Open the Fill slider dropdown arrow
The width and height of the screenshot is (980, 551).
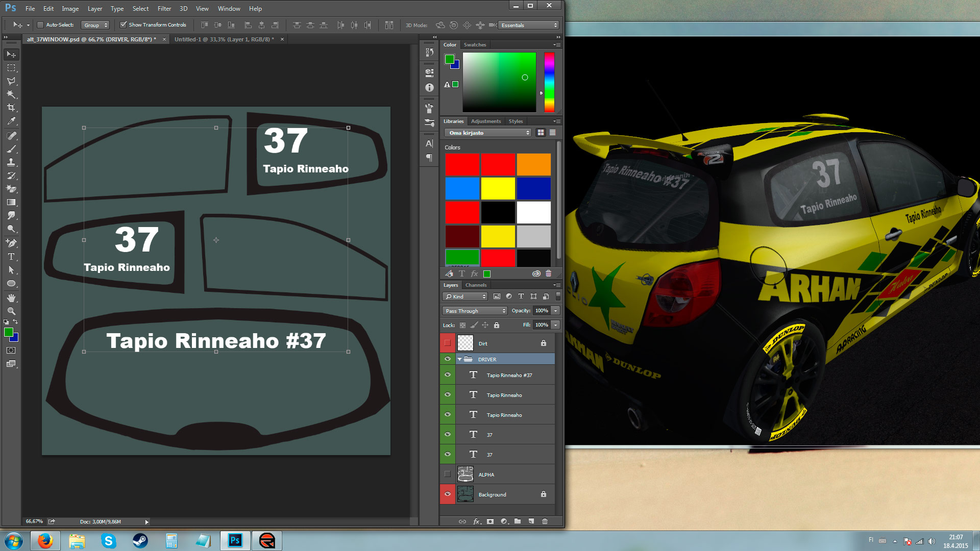[x=555, y=325]
